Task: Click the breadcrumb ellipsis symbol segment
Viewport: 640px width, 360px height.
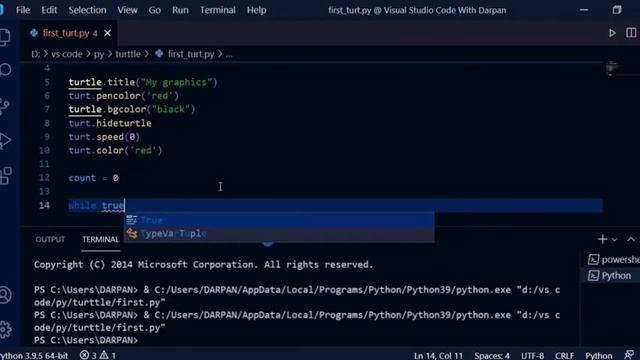Action: [x=229, y=54]
